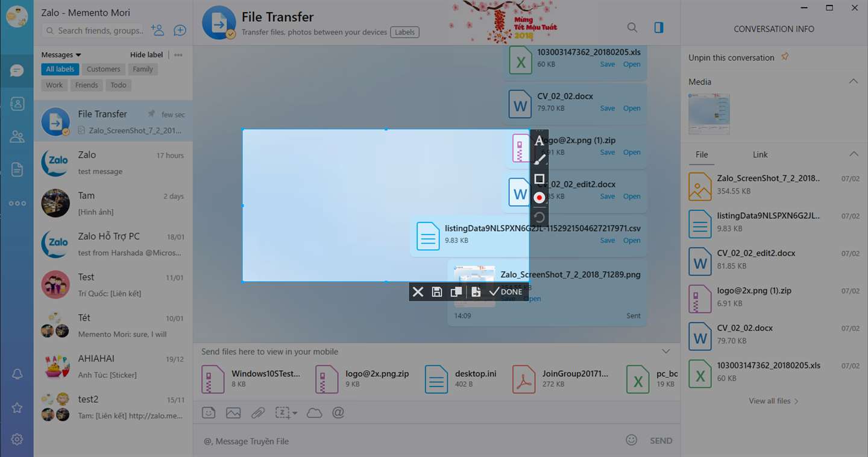Open the Messages sidebar icon
The image size is (868, 457).
(x=17, y=71)
